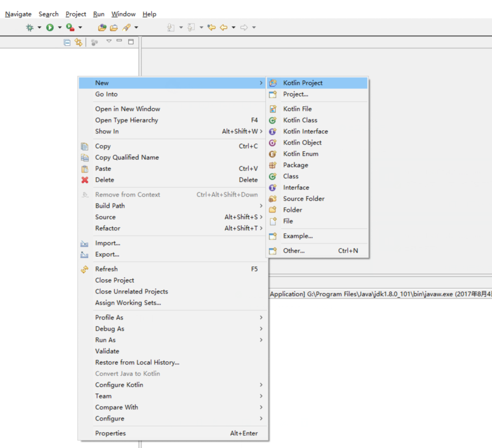Screen dimensions: 492x448
Task: Click the Open Task folder icon in toolbar
Action: click(x=114, y=27)
